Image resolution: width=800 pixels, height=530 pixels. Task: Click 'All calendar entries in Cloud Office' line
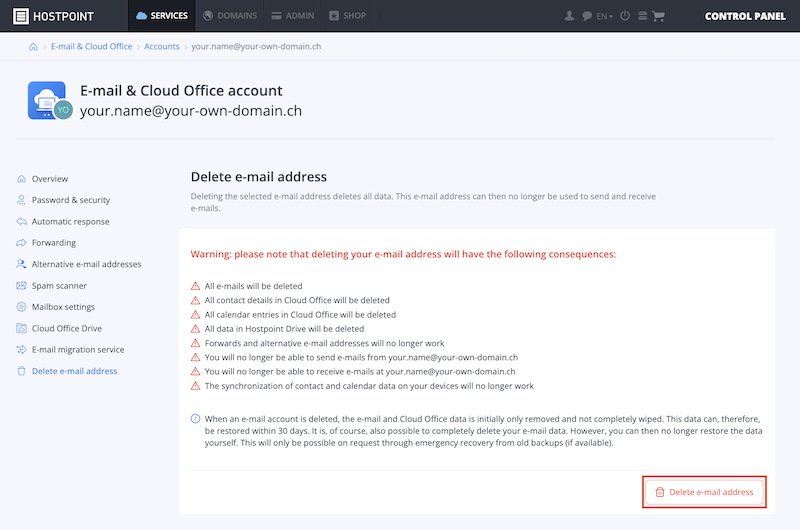[300, 315]
